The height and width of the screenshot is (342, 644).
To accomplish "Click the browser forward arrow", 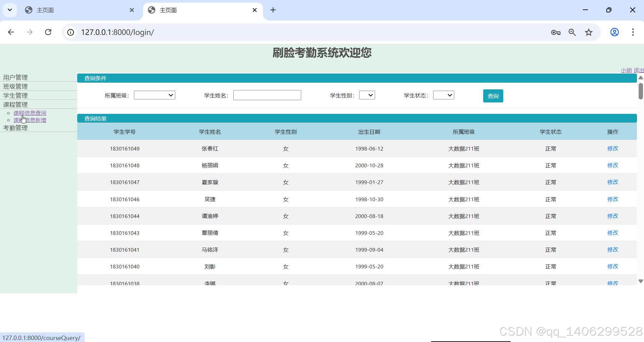I will coord(30,32).
